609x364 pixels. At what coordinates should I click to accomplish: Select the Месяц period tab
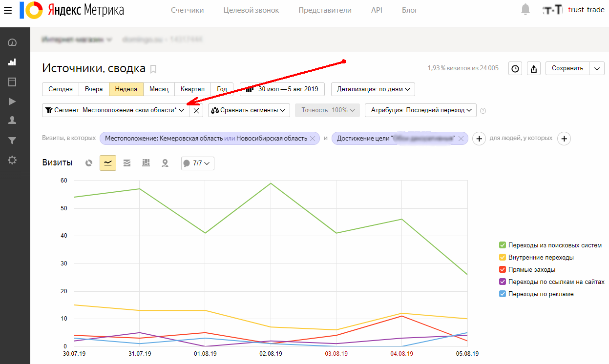coord(159,89)
